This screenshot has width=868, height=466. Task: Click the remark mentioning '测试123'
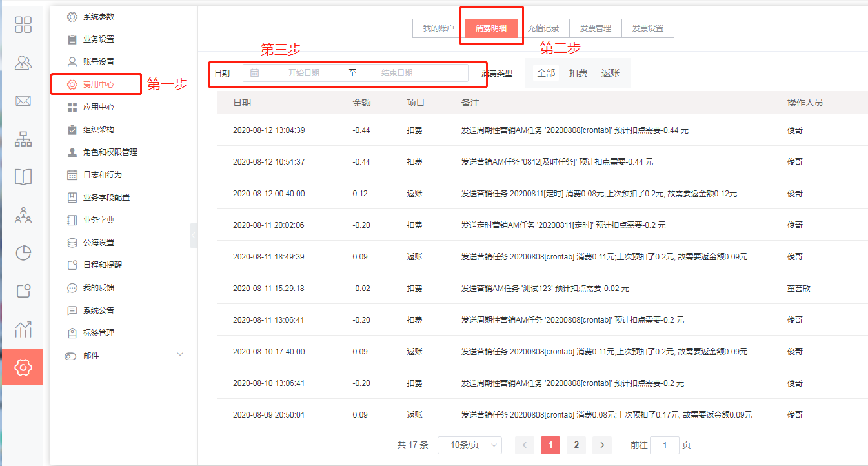click(x=545, y=289)
